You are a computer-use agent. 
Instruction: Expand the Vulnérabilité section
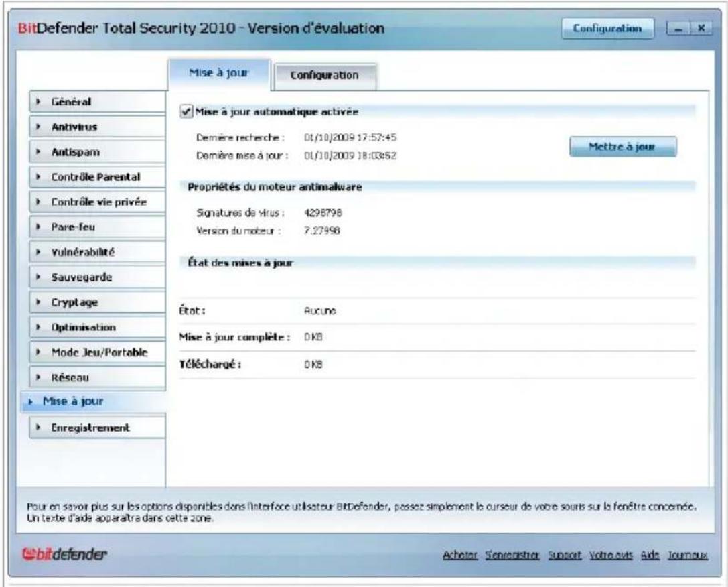click(x=98, y=252)
